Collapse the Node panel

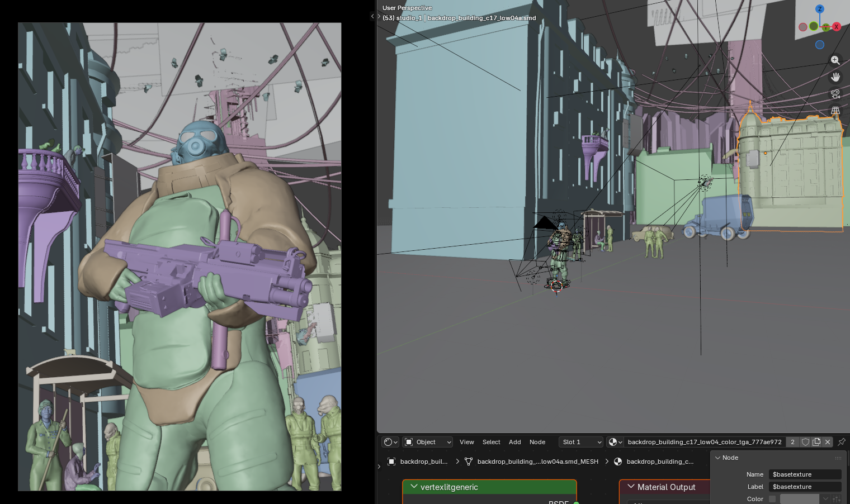(x=717, y=458)
